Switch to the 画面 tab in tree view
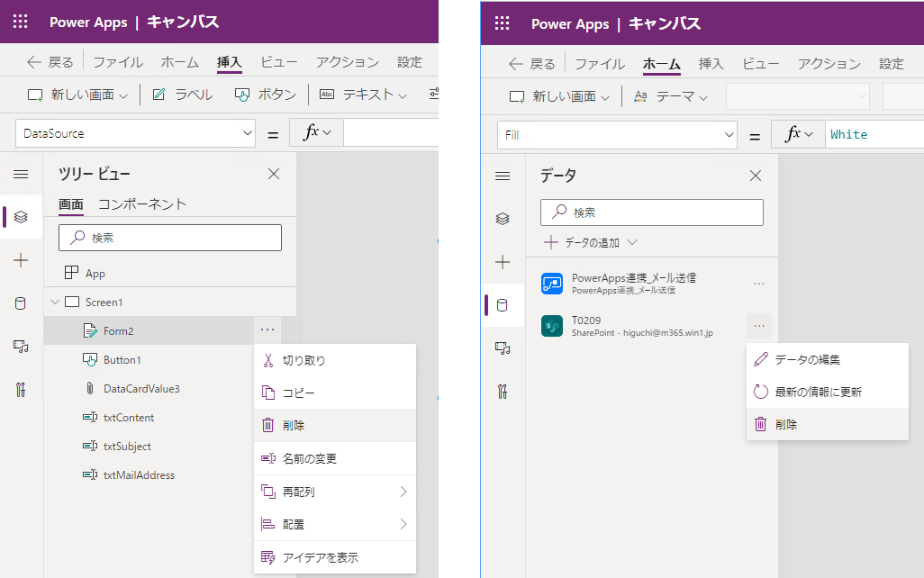The width and height of the screenshot is (924, 578). point(71,203)
